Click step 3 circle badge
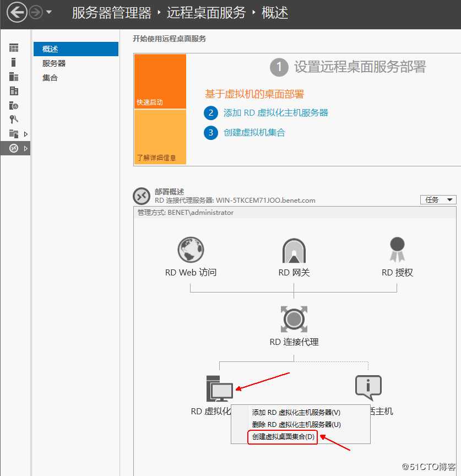 pos(211,133)
